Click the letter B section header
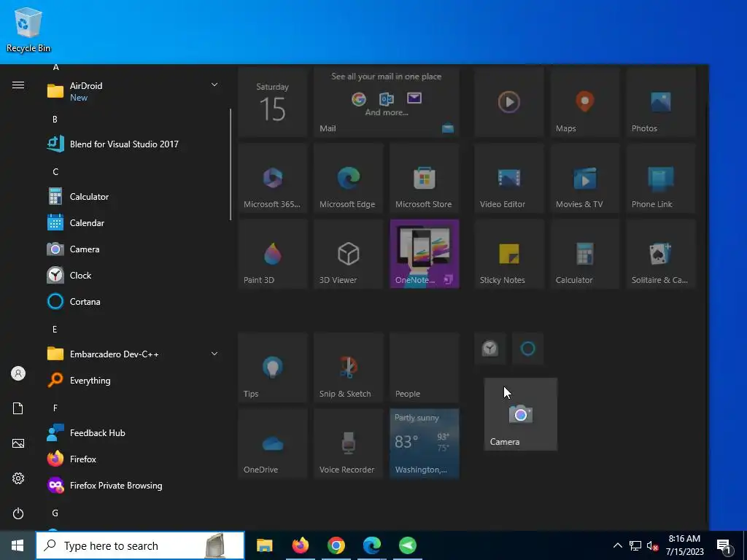This screenshot has width=747, height=560. click(55, 119)
